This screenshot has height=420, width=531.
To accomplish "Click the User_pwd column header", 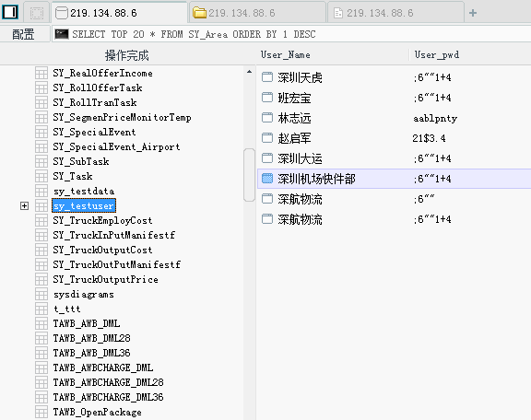I will pyautogui.click(x=437, y=55).
